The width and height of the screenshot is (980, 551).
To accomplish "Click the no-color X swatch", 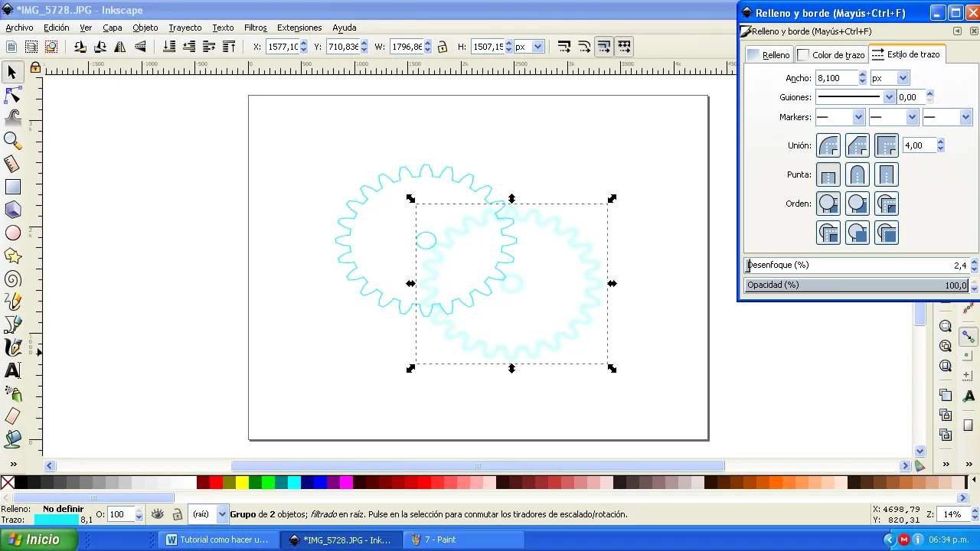I will pyautogui.click(x=8, y=482).
